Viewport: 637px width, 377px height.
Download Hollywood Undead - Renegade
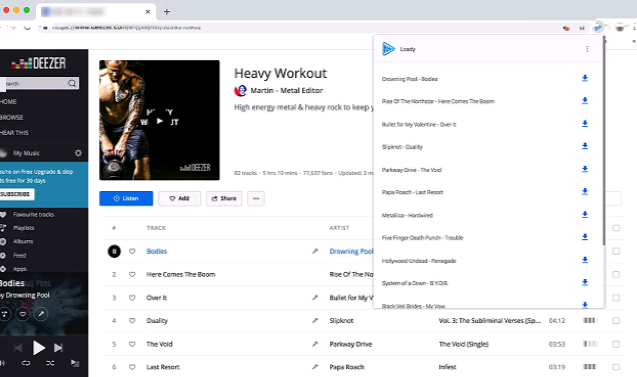(x=585, y=260)
